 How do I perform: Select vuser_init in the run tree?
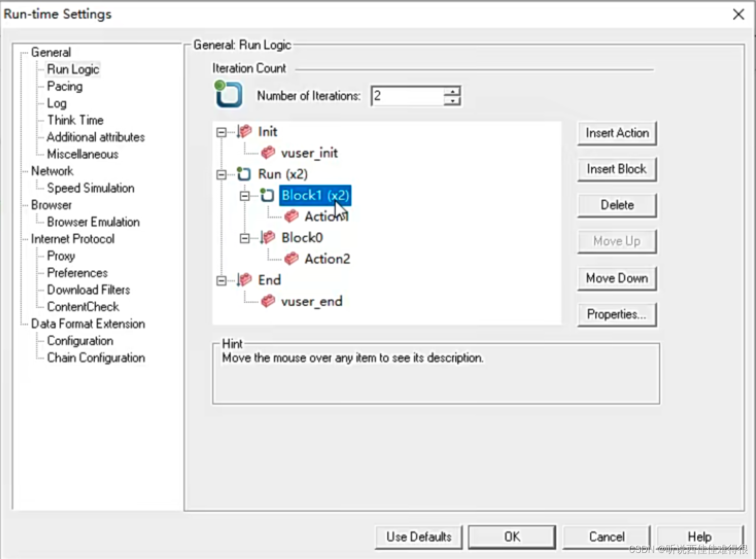coord(309,153)
